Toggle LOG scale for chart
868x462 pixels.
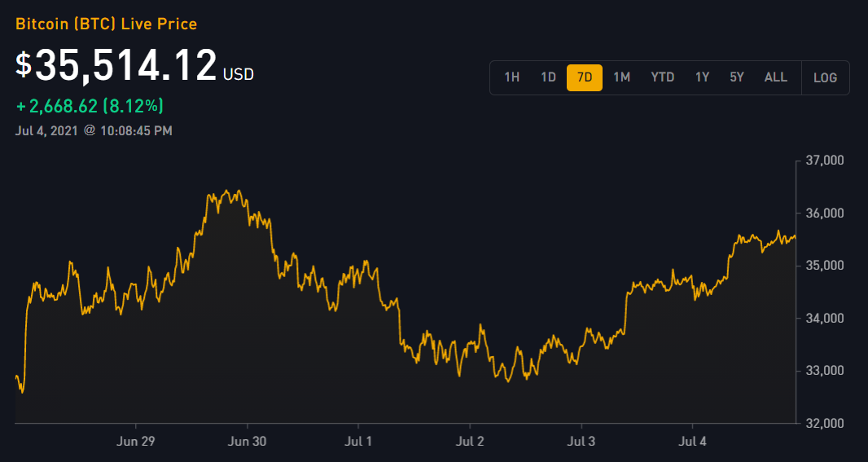coord(825,78)
